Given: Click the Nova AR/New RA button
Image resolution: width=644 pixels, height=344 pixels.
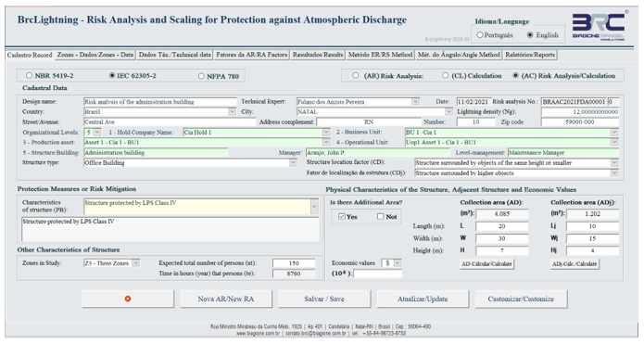Looking at the screenshot, I should [226, 299].
